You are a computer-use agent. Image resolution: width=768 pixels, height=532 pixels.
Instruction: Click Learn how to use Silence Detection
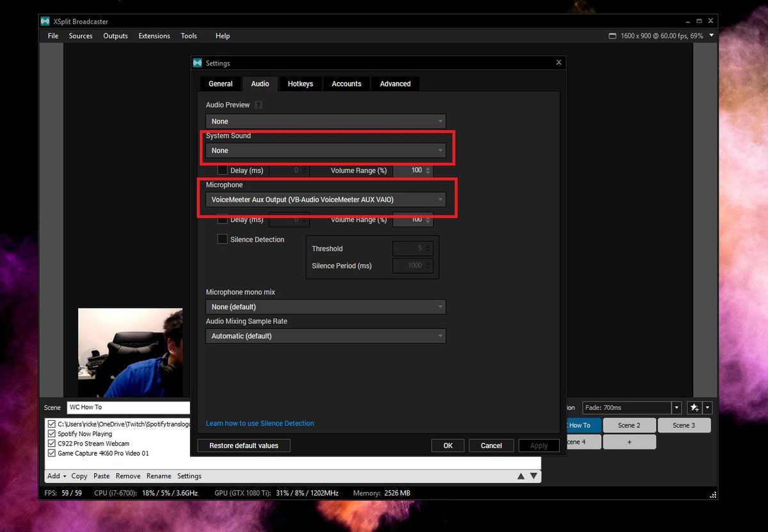coord(260,423)
